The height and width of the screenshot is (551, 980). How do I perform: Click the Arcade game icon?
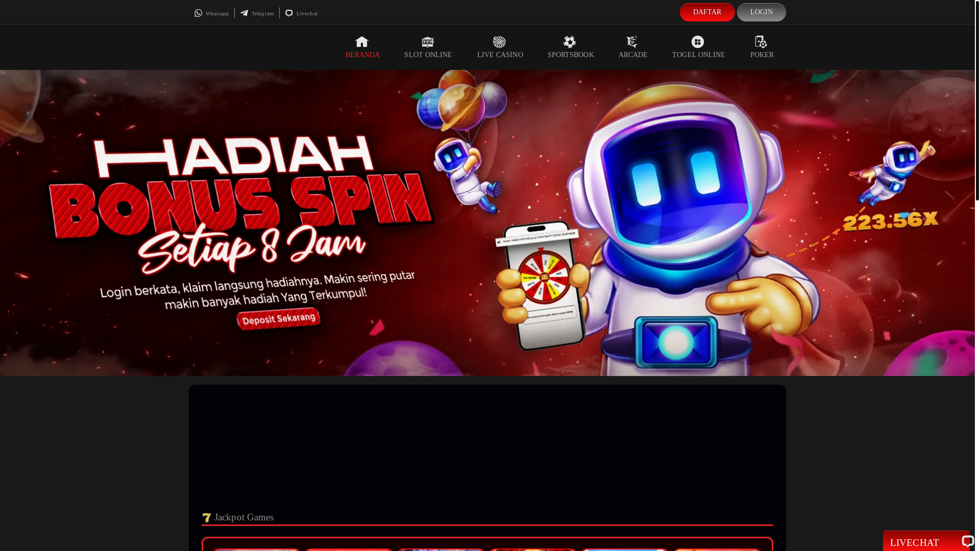[632, 42]
